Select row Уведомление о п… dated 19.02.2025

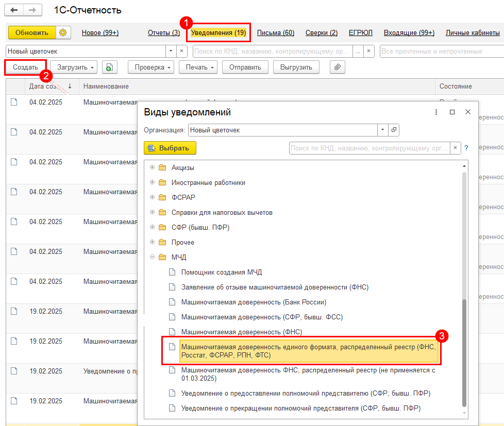point(71,378)
